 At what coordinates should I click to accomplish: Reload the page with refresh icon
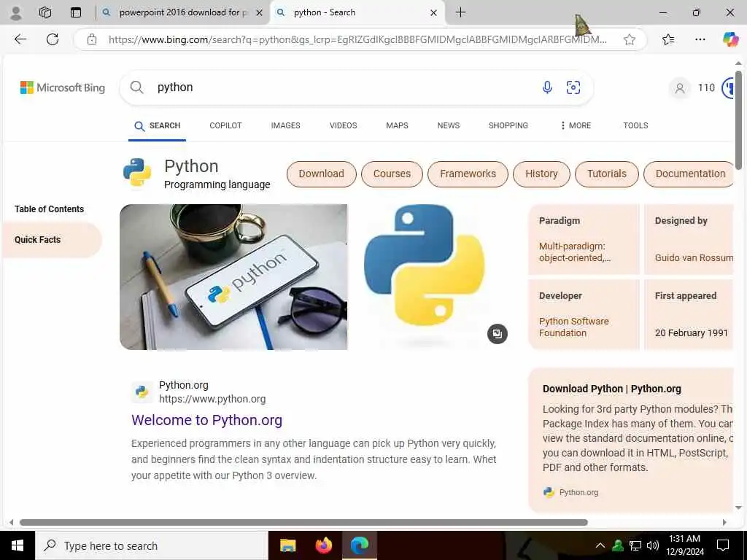pos(53,39)
